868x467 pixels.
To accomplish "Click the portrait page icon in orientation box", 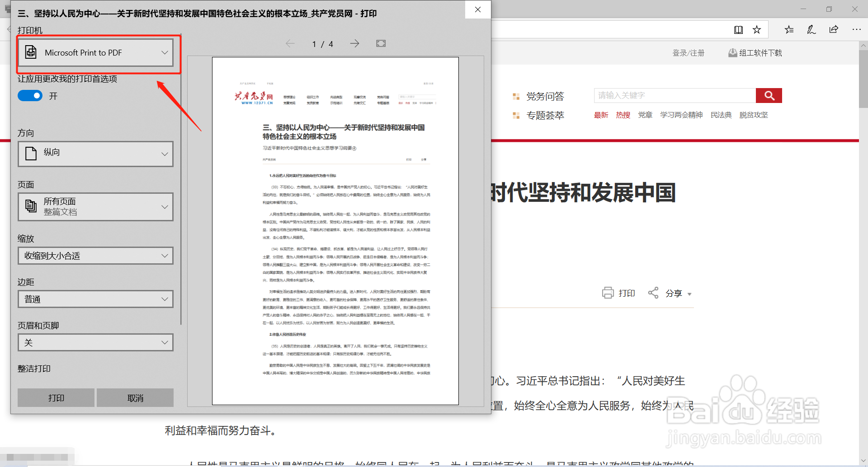I will (31, 154).
